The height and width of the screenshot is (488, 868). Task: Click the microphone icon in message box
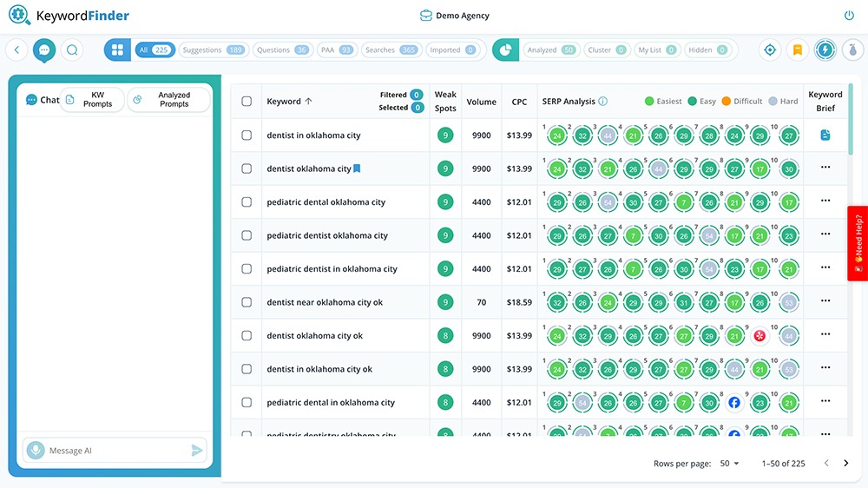tap(36, 451)
